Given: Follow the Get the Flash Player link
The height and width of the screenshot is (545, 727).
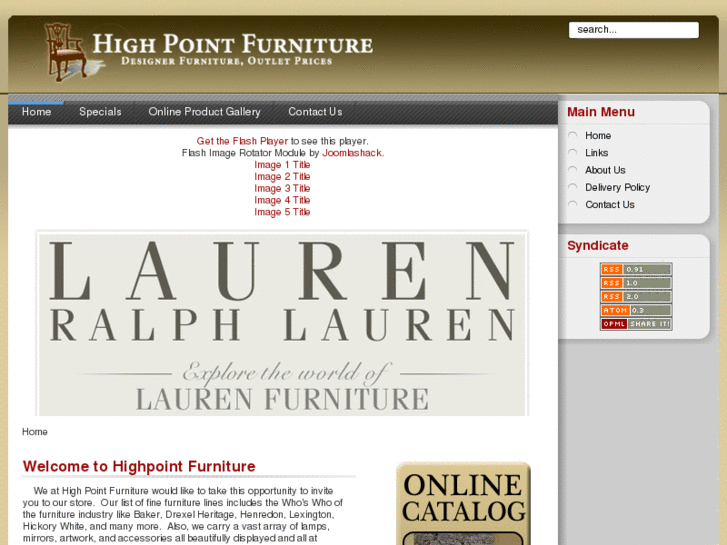Looking at the screenshot, I should (242, 141).
